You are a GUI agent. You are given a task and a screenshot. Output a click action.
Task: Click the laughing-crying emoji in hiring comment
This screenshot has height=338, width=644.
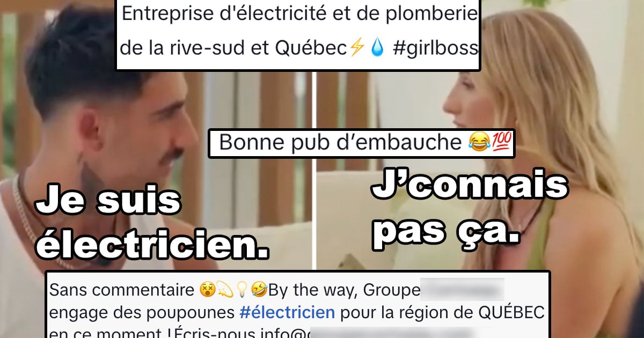point(475,143)
